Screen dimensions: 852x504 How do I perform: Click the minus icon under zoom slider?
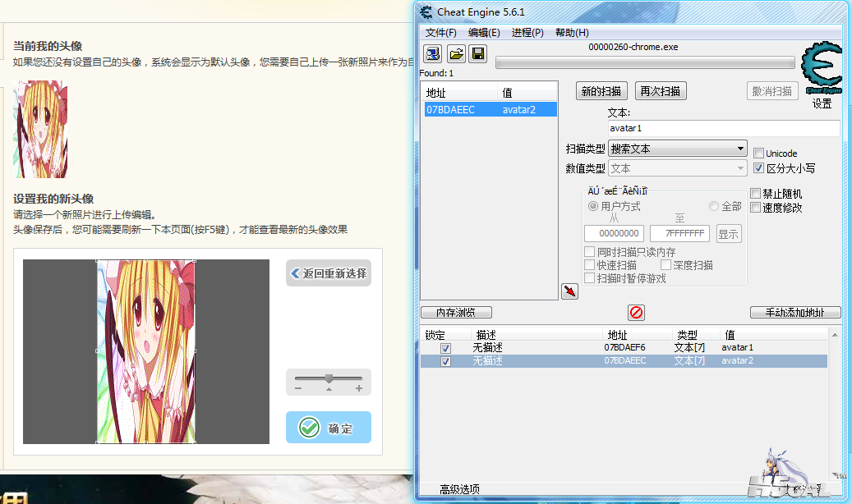(297, 388)
